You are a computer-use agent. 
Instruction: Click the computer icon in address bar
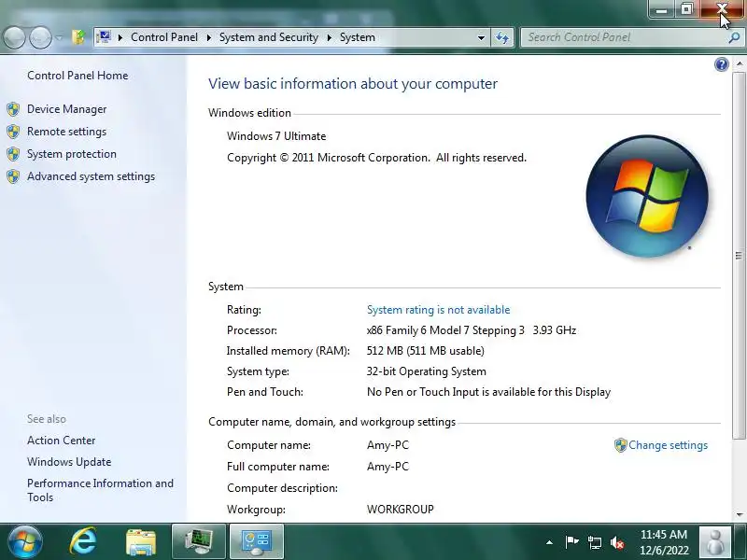(104, 36)
